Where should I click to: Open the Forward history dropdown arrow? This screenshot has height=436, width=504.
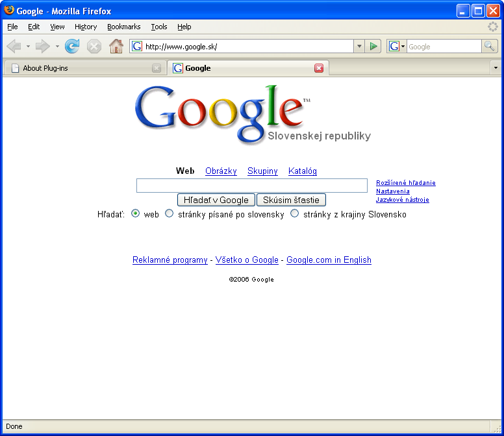[57, 47]
